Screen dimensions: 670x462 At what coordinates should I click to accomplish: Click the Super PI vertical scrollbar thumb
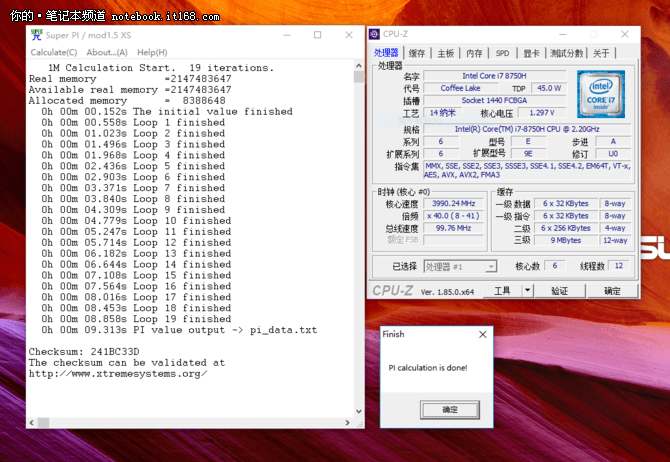tap(359, 77)
